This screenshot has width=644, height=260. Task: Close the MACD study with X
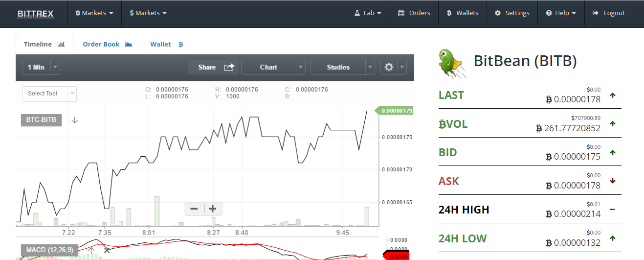click(x=107, y=250)
